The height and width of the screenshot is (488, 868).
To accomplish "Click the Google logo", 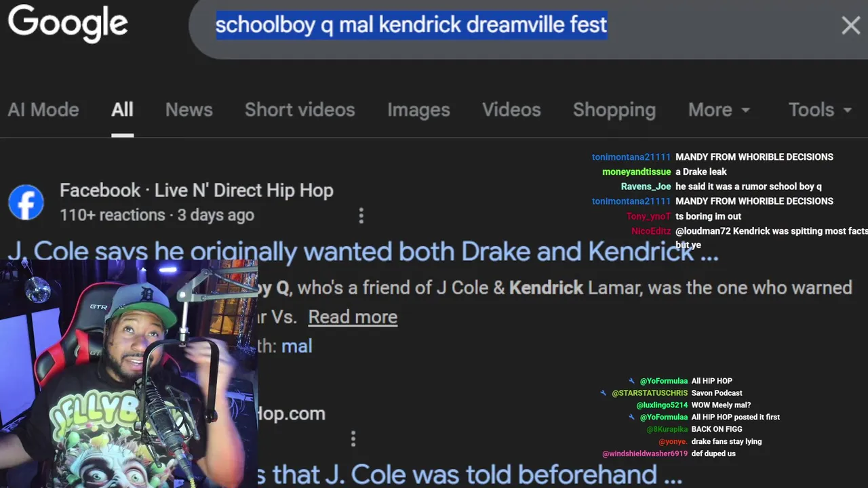I will pyautogui.click(x=68, y=24).
